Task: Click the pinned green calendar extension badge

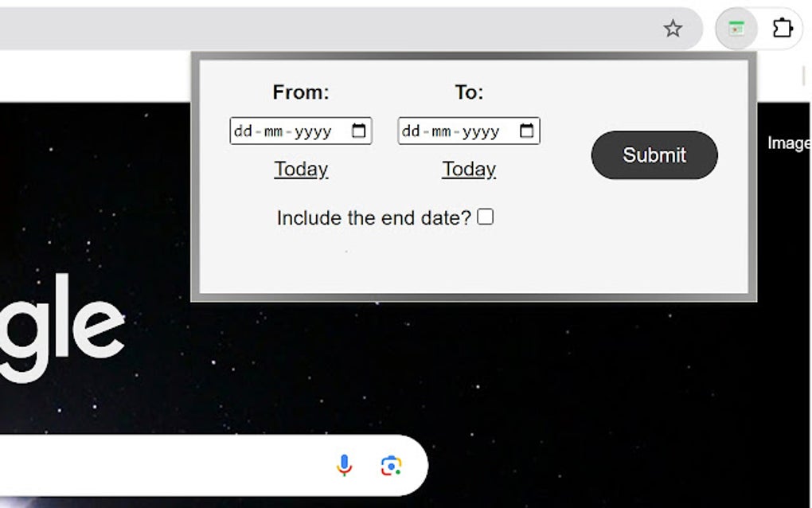Action: click(734, 28)
